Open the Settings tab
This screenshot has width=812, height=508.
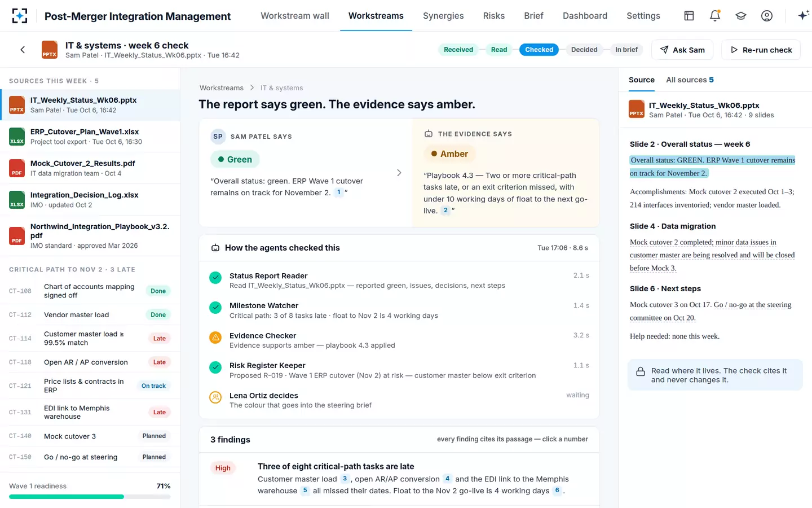pyautogui.click(x=643, y=16)
